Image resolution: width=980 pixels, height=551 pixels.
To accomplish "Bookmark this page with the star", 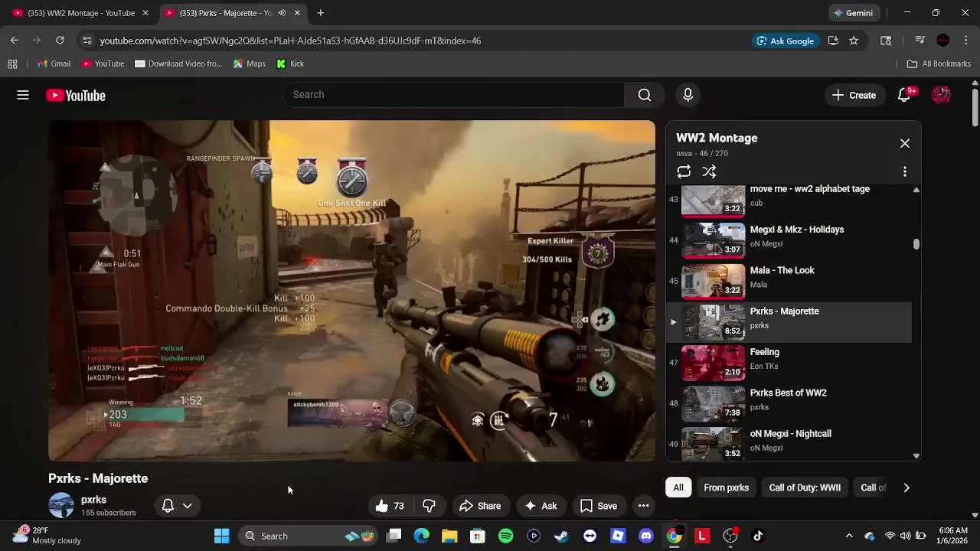I will (854, 41).
